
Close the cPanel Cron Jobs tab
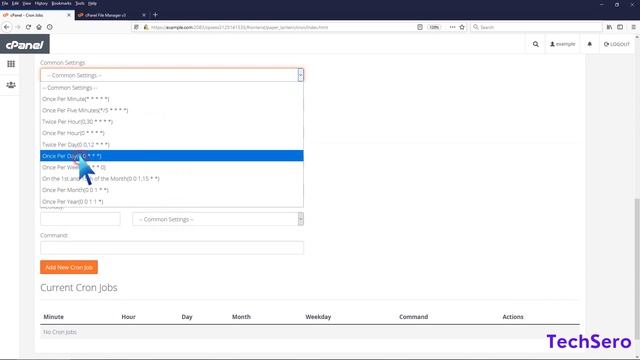point(69,15)
